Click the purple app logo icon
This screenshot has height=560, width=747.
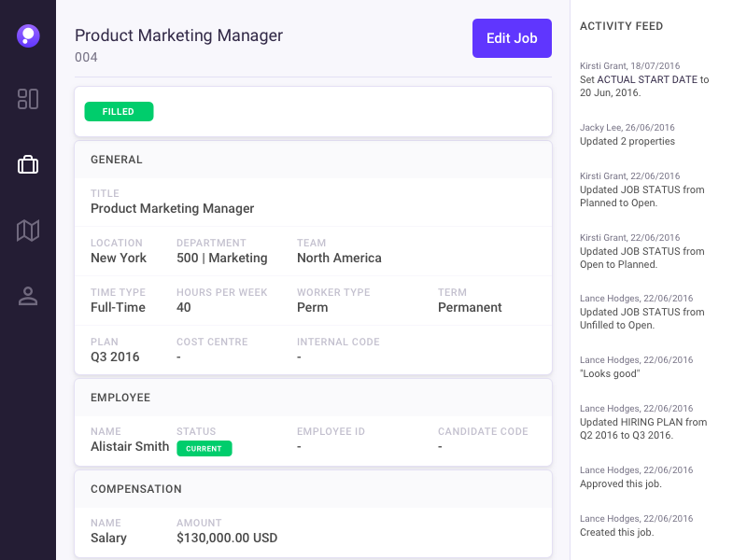tap(28, 35)
